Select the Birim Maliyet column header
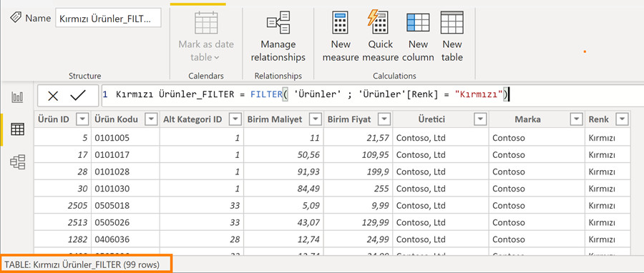The image size is (644, 273). coord(283,119)
